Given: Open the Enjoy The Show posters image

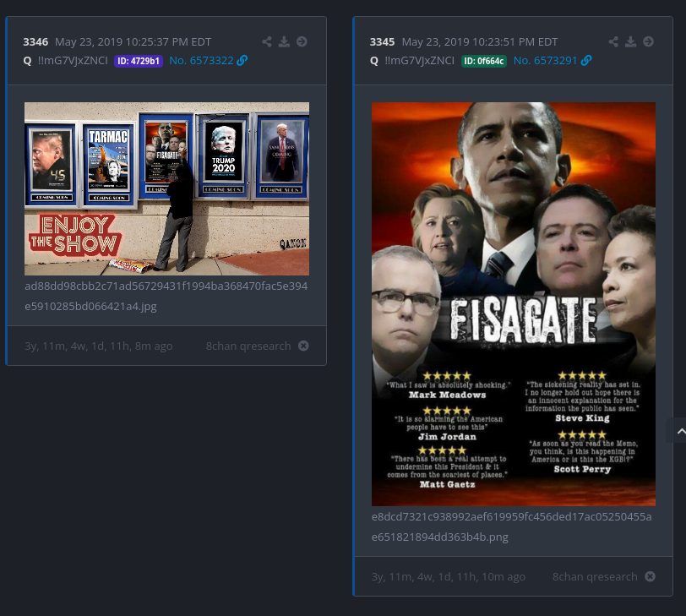Looking at the screenshot, I should click(x=166, y=189).
